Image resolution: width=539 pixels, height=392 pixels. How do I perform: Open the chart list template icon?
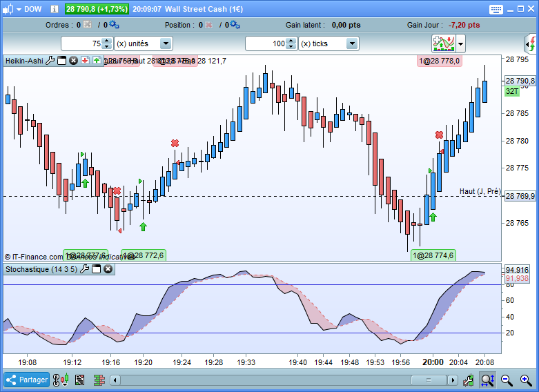pyautogui.click(x=79, y=380)
